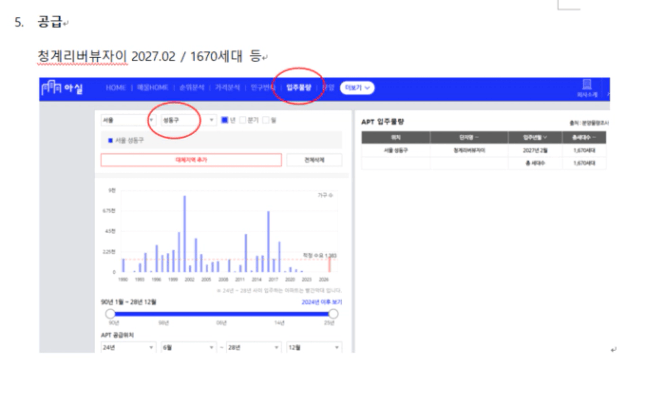Open the 28년 end year dropdown
Image resolution: width=645 pixels, height=407 pixels.
pyautogui.click(x=253, y=347)
